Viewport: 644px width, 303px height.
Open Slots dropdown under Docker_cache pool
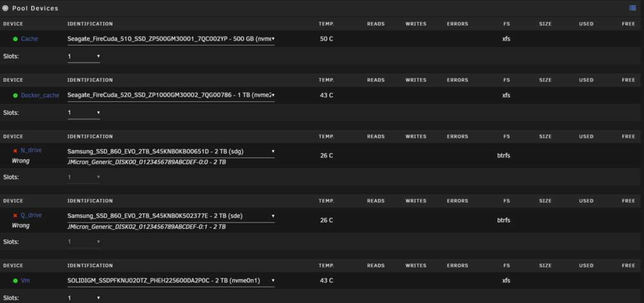pos(84,113)
